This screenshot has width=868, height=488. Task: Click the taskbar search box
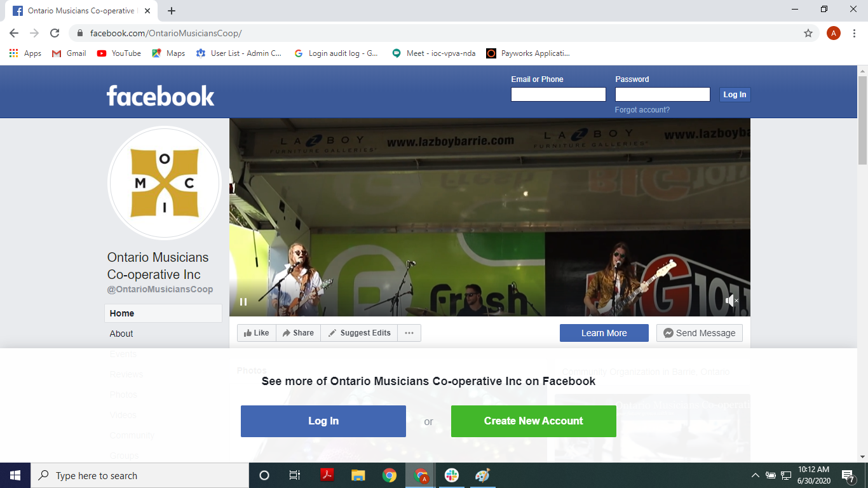(x=140, y=475)
